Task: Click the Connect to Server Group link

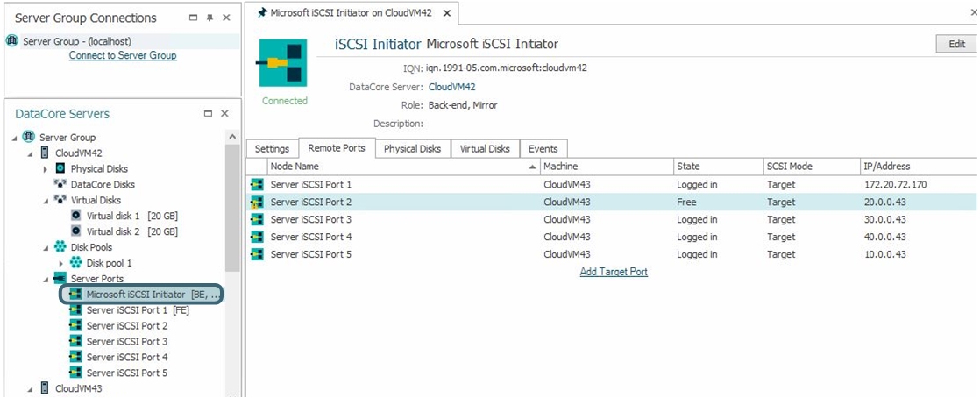Action: point(123,56)
